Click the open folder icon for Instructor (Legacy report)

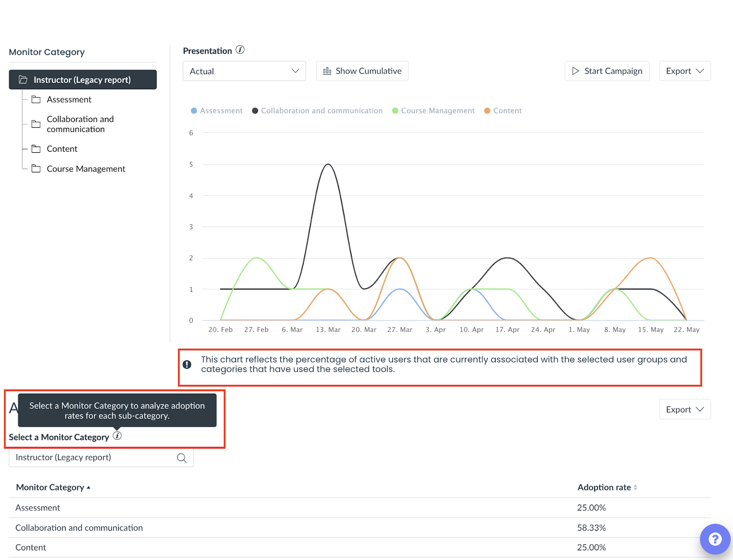point(23,80)
